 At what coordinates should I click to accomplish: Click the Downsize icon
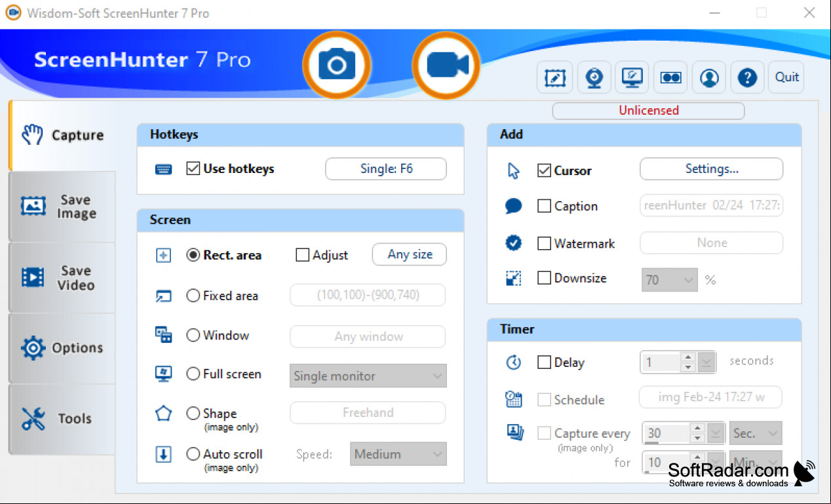coord(514,279)
